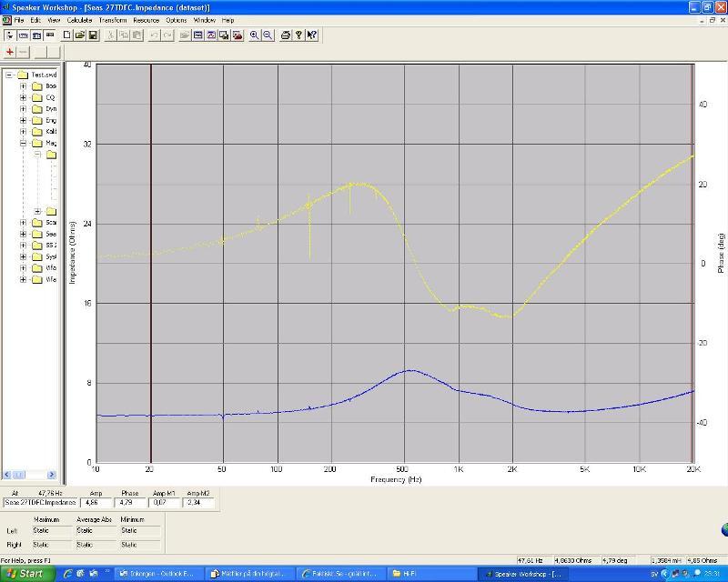
Task: Expand the Eng folder in tree
Action: (x=23, y=120)
